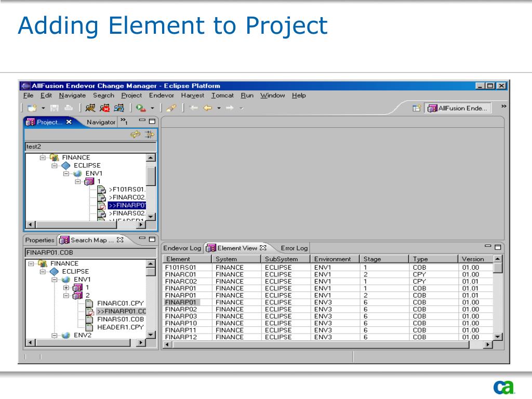Close the Search Map tab
The width and height of the screenshot is (532, 399).
click(120, 240)
